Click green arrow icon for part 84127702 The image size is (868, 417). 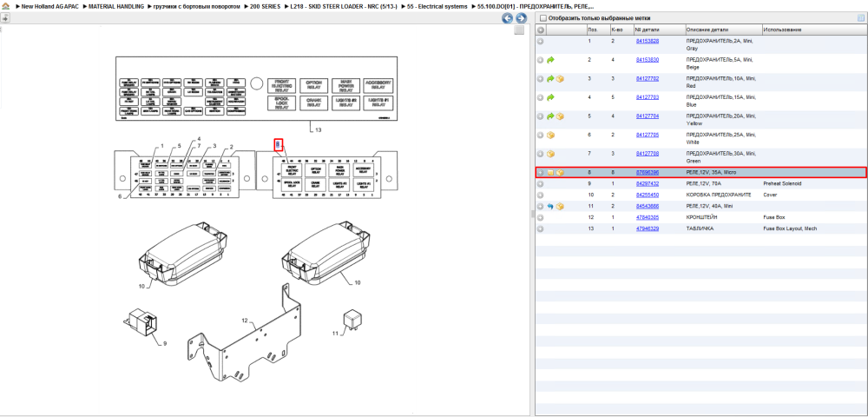[550, 79]
